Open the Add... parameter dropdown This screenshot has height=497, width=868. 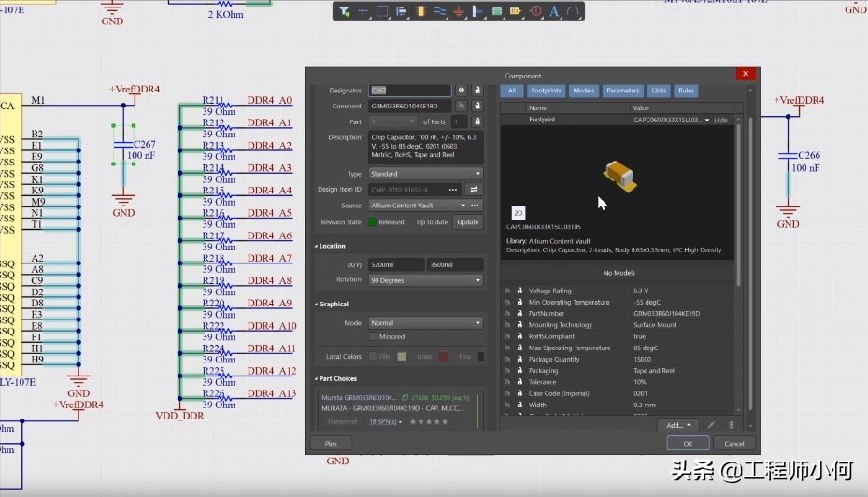[x=678, y=425]
